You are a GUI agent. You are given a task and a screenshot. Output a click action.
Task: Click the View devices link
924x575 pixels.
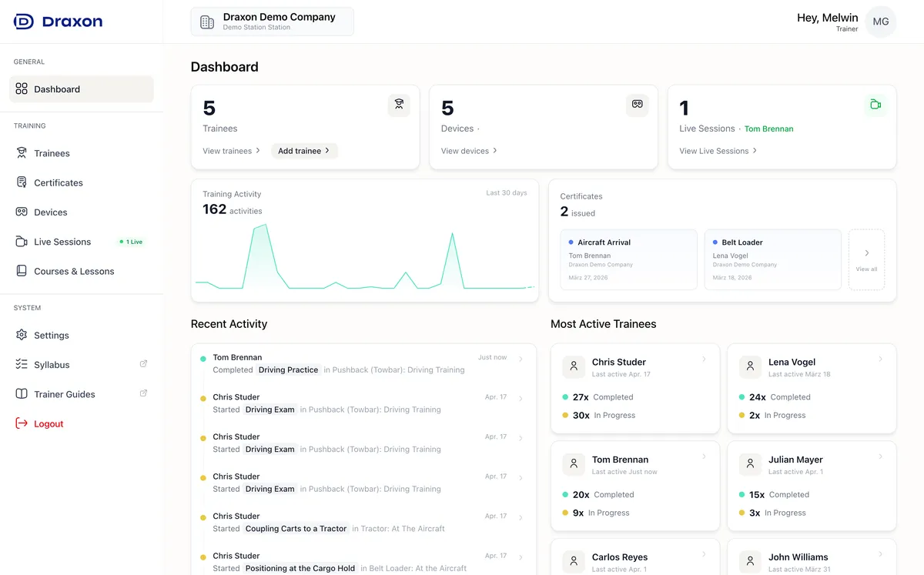(469, 151)
